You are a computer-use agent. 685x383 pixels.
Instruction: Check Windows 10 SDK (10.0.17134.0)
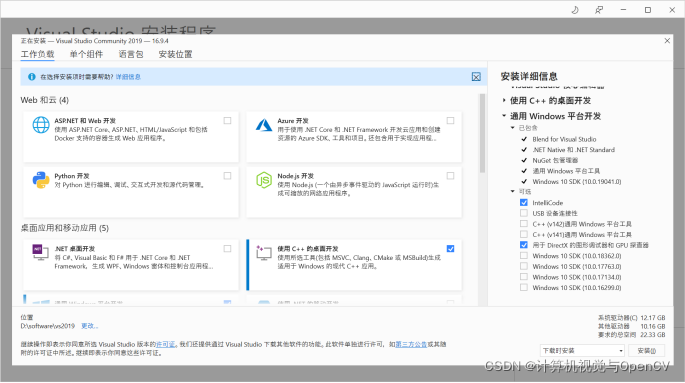pyautogui.click(x=524, y=277)
